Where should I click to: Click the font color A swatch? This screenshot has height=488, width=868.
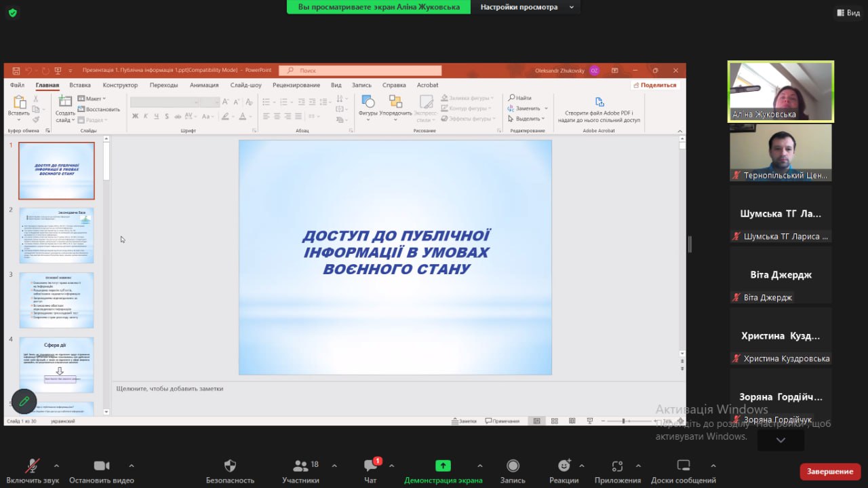pos(243,117)
